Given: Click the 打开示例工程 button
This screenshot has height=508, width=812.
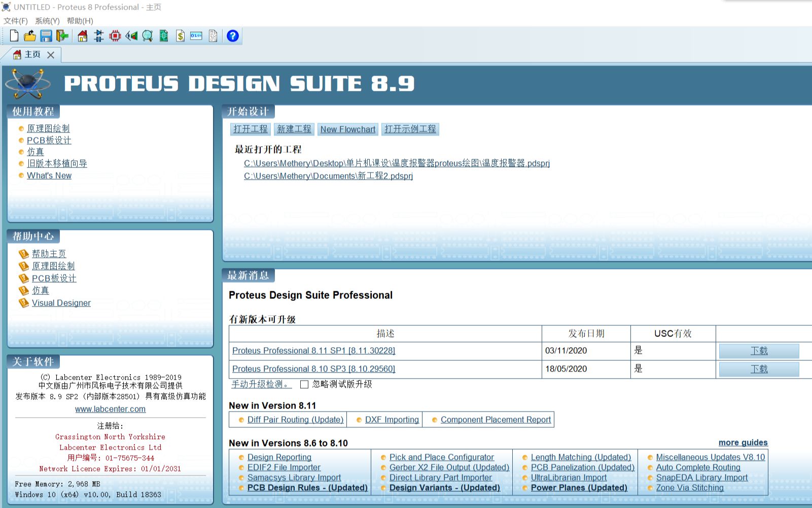Looking at the screenshot, I should point(410,129).
